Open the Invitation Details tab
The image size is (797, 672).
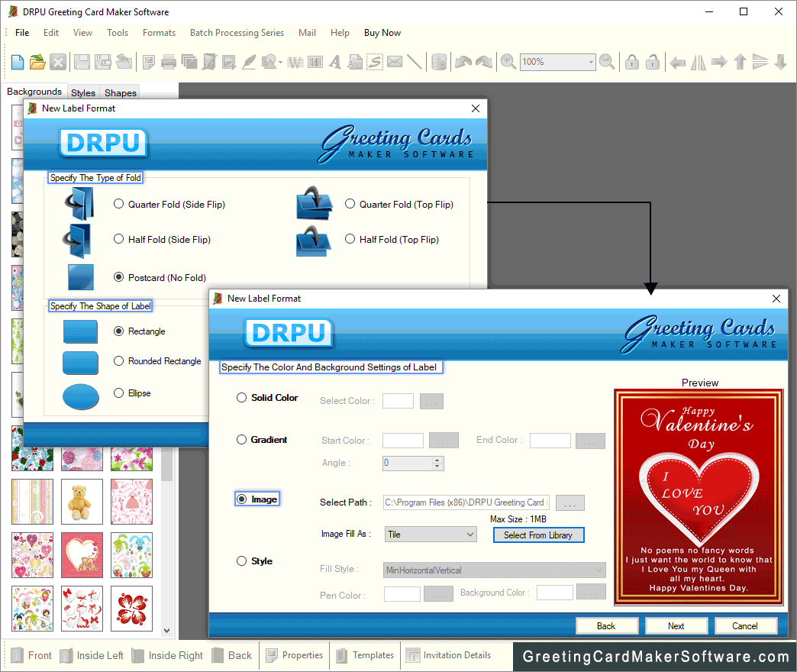click(x=449, y=655)
